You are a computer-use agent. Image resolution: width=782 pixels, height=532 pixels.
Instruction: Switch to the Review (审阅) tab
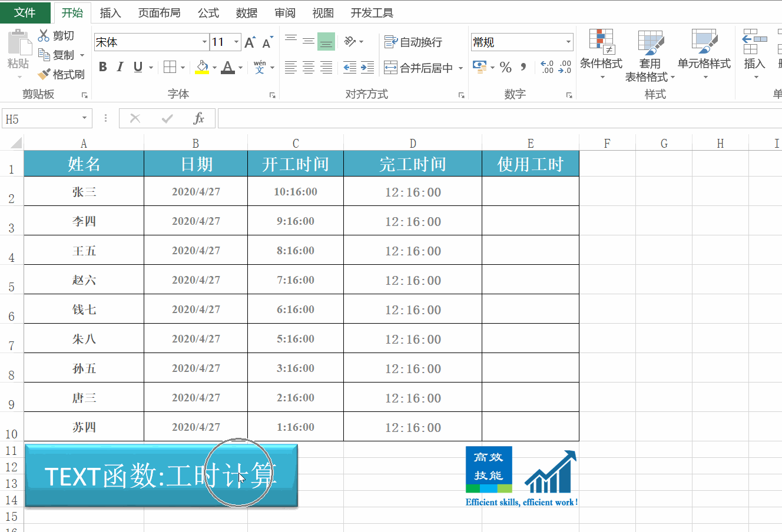point(285,13)
